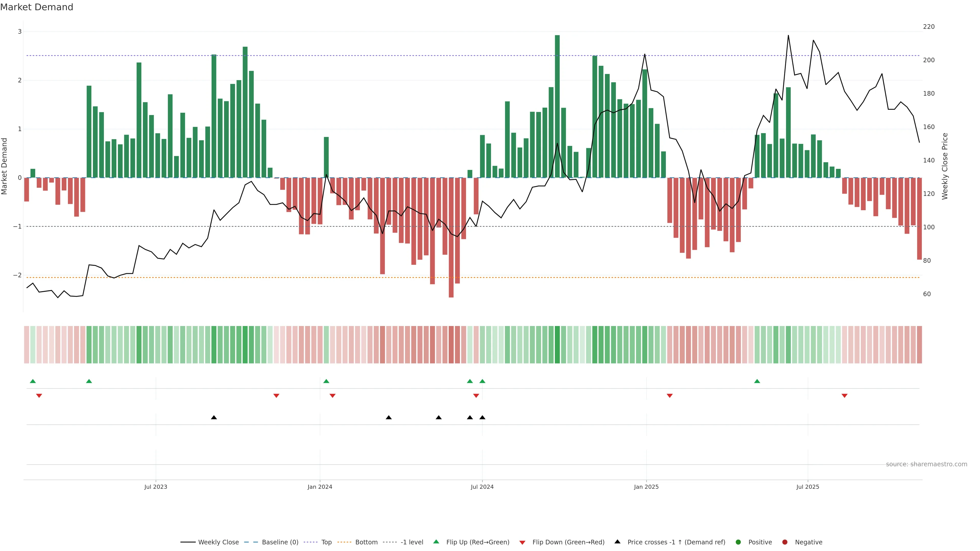Click the Jan 2025 x-axis label
The image size is (980, 551).
tap(646, 487)
